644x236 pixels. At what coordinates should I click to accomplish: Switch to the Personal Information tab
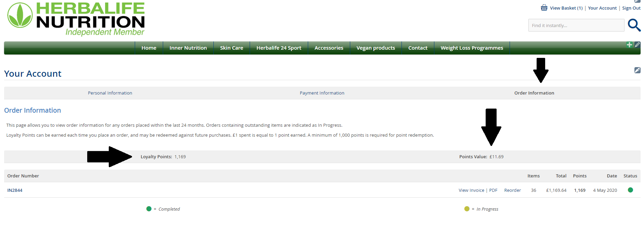[x=110, y=93]
